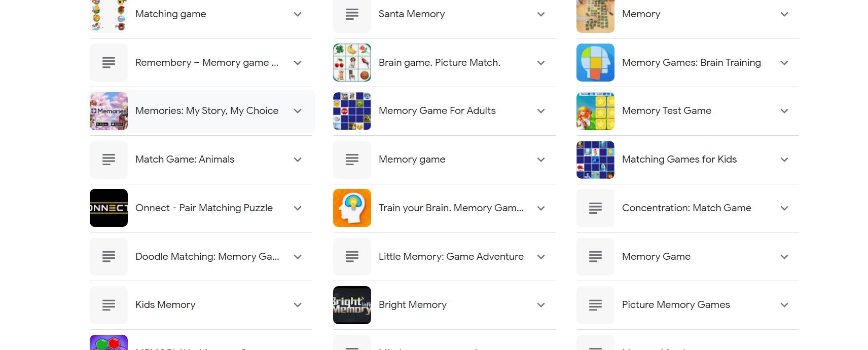Open the Matching game app icon
This screenshot has height=350, width=868.
pyautogui.click(x=108, y=14)
